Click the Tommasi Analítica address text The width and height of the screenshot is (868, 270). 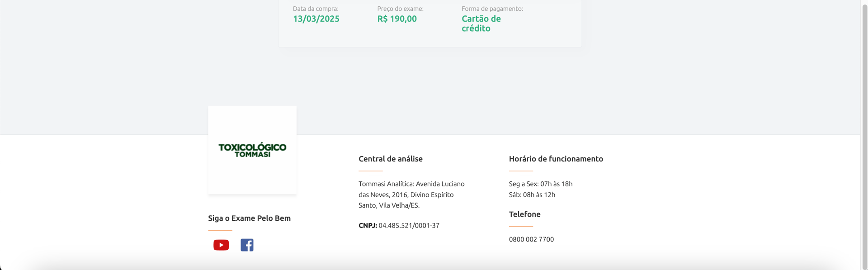pos(412,194)
